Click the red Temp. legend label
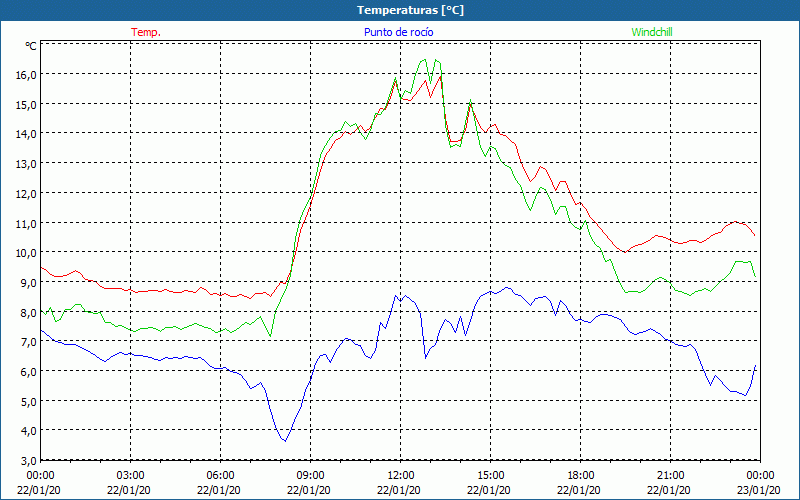800x500 pixels. pos(146,32)
